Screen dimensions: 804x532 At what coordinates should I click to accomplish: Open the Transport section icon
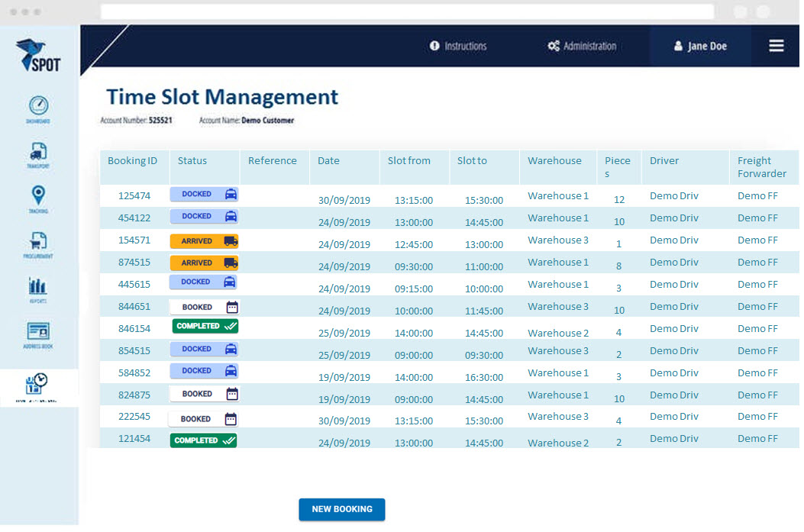(x=39, y=153)
